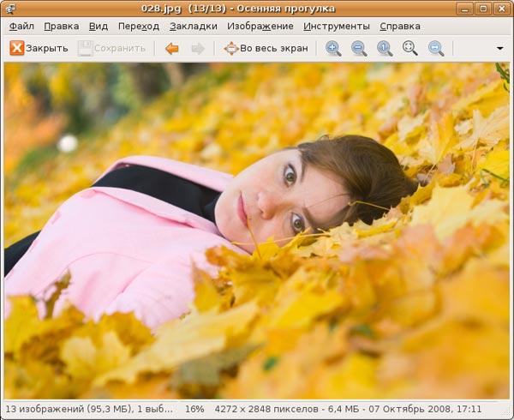Click the zoom out magnifier icon
Viewport: 514px width, 420px height.
359,49
